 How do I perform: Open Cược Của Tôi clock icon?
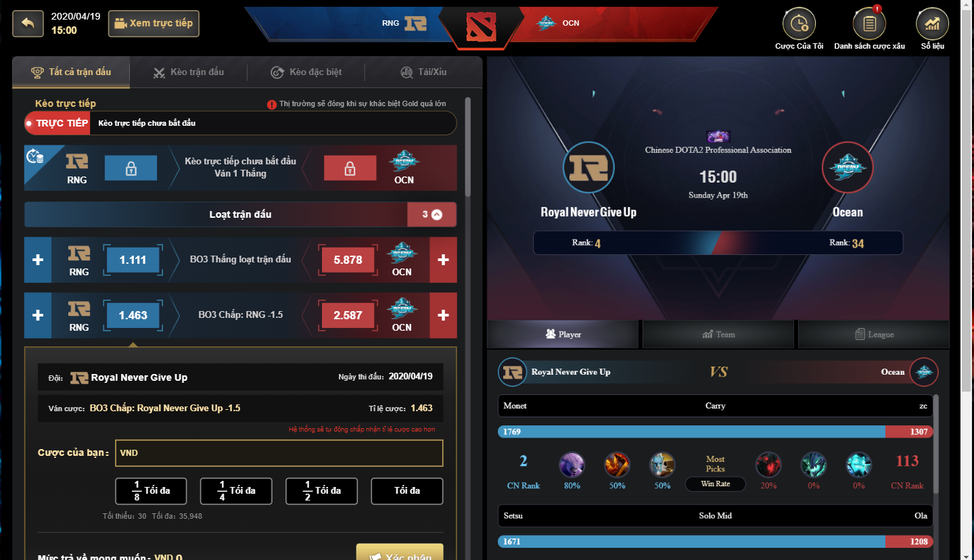point(799,24)
